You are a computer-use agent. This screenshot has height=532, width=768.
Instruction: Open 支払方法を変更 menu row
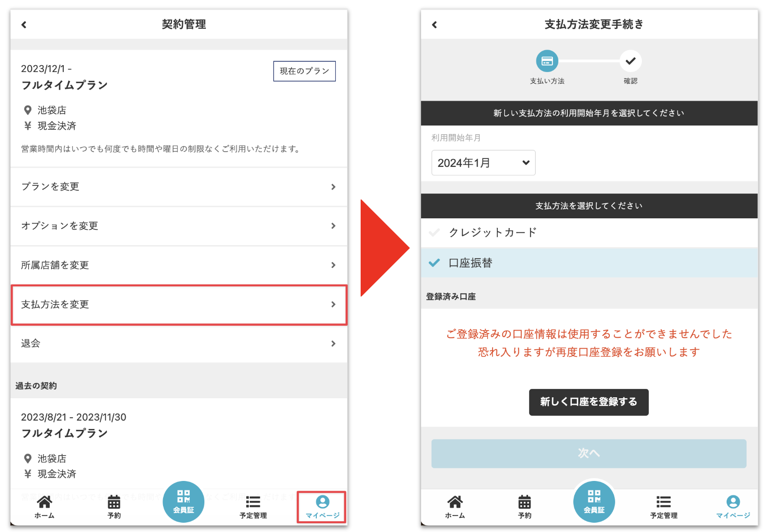pyautogui.click(x=179, y=304)
